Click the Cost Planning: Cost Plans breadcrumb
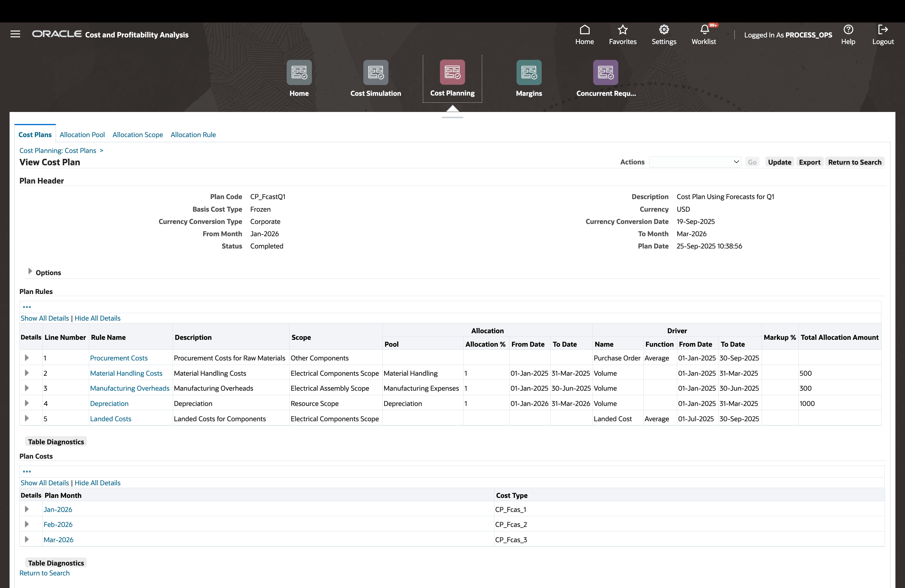The image size is (905, 588). click(x=57, y=150)
